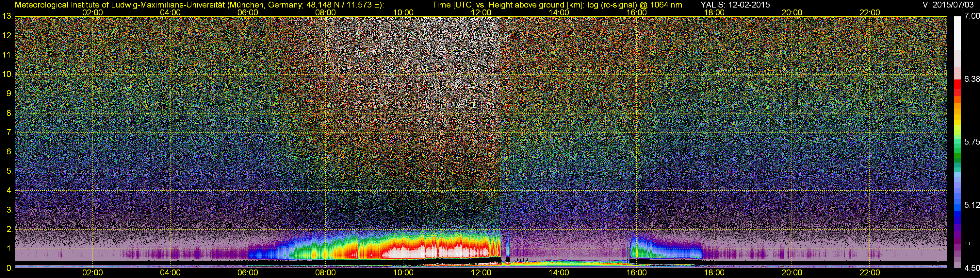Click the 02:00 label on the top time axis

point(92,12)
